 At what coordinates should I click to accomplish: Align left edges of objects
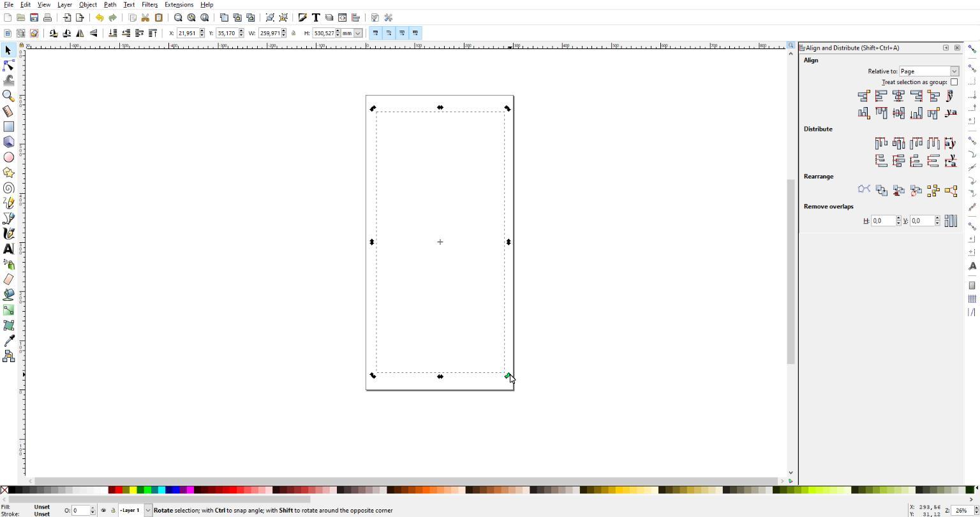coord(881,96)
